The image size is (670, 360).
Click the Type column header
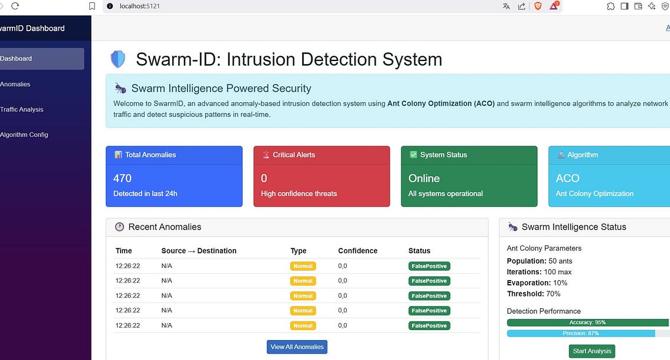[x=298, y=251]
